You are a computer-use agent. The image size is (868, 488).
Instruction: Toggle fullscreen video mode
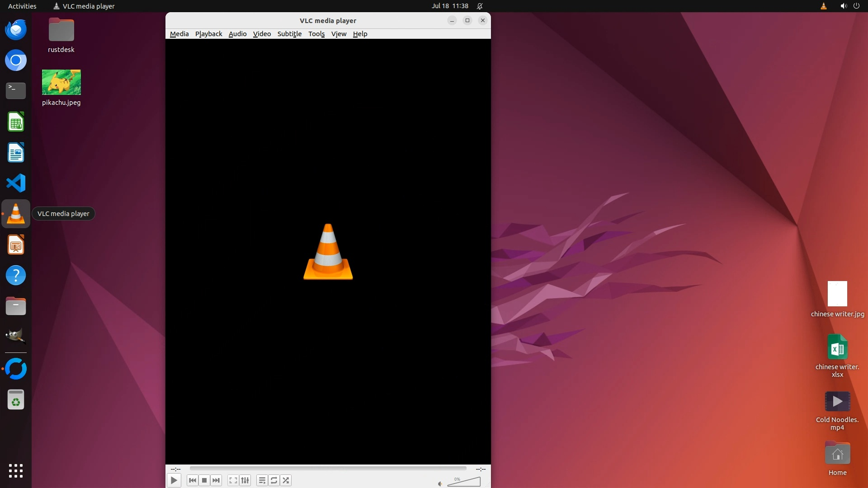233,480
